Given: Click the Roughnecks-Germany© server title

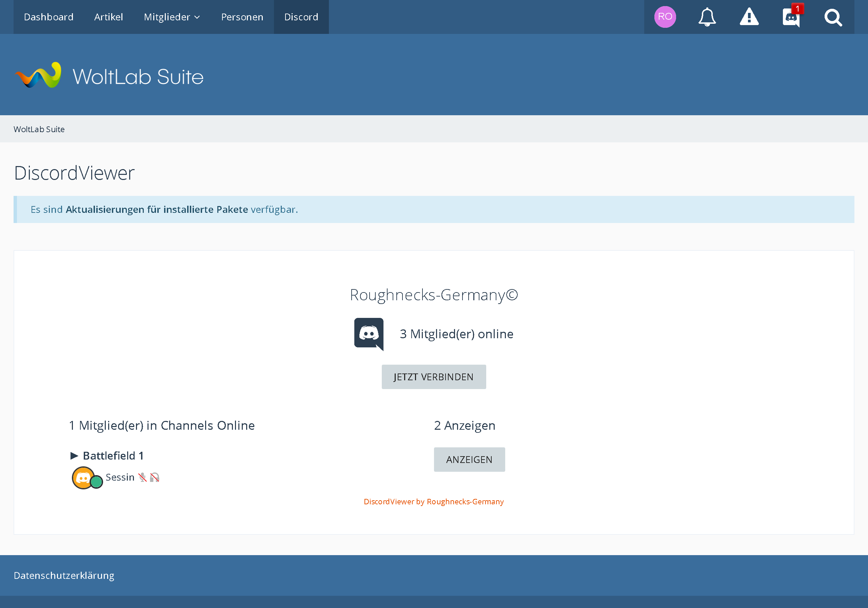Looking at the screenshot, I should pyautogui.click(x=434, y=295).
